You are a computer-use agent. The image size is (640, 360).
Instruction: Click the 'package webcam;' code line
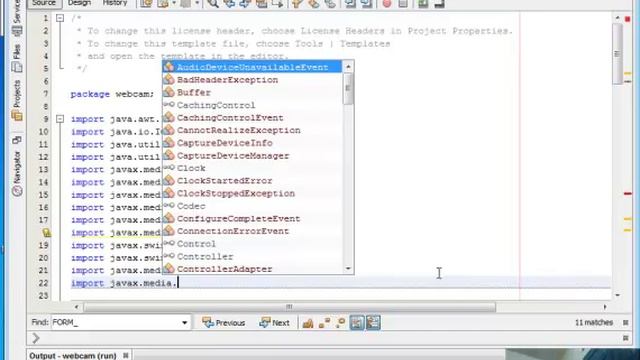point(112,94)
